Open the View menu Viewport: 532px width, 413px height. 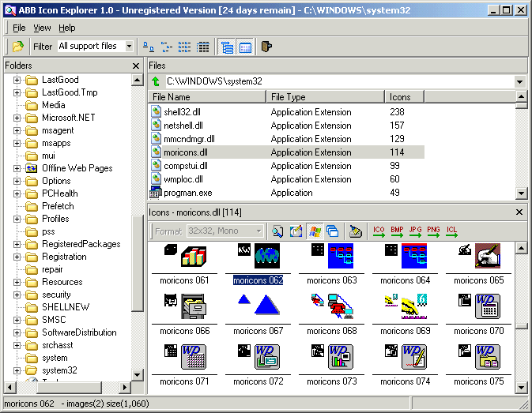pos(42,28)
